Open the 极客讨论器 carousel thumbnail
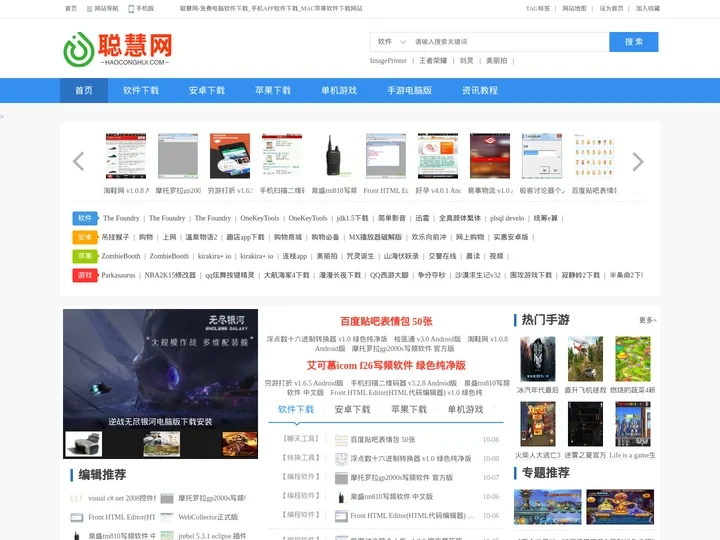This screenshot has height=540, width=720. (542, 156)
